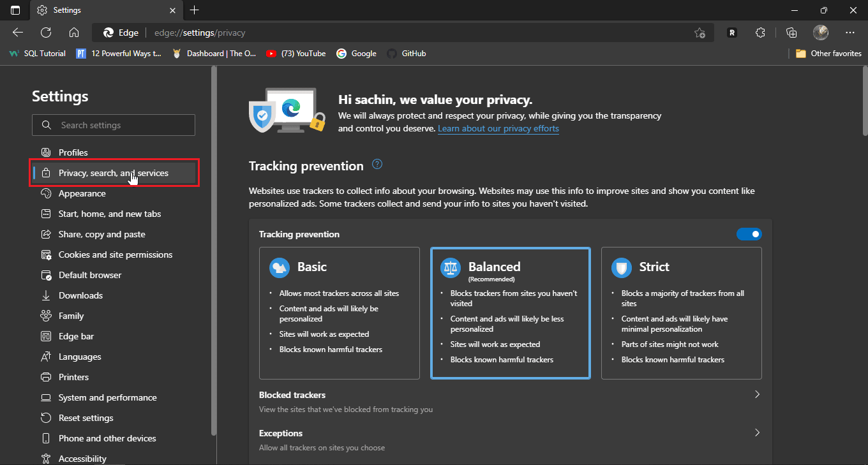
Task: Open the user profile avatar
Action: point(821,33)
